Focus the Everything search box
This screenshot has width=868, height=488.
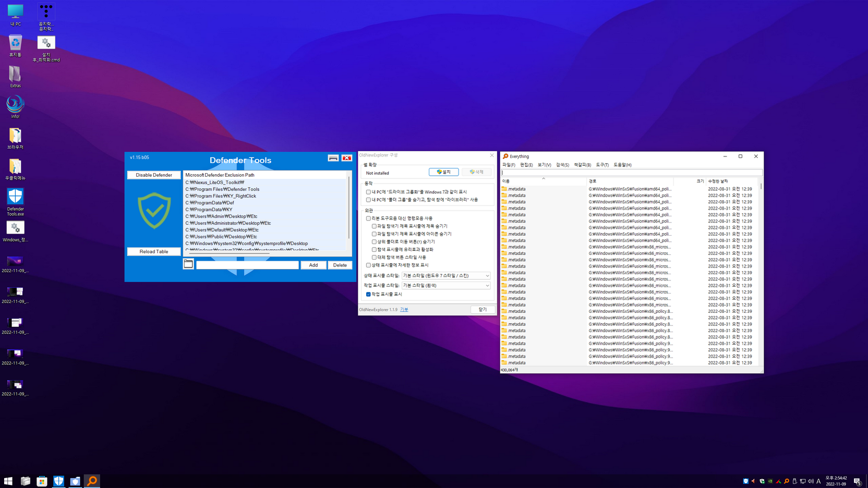(x=632, y=173)
